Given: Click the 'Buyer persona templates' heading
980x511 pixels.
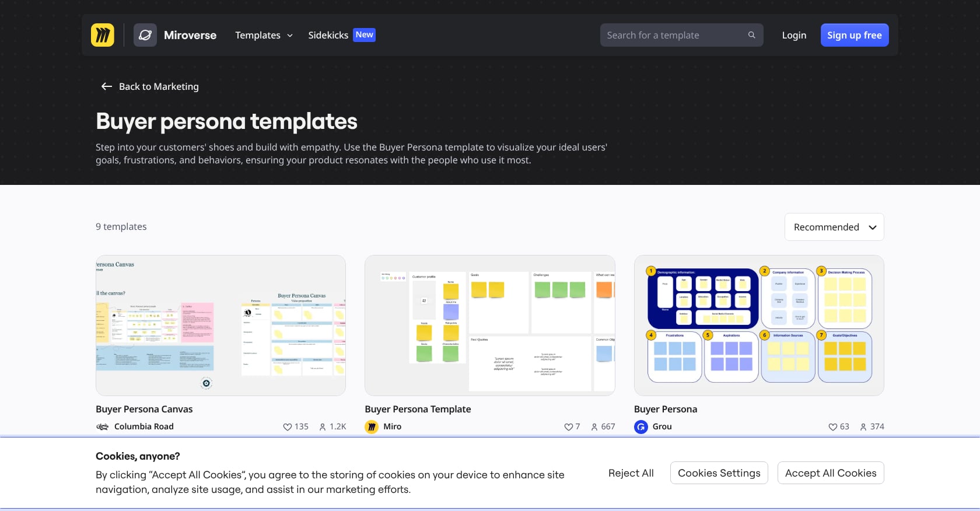Looking at the screenshot, I should (x=226, y=121).
